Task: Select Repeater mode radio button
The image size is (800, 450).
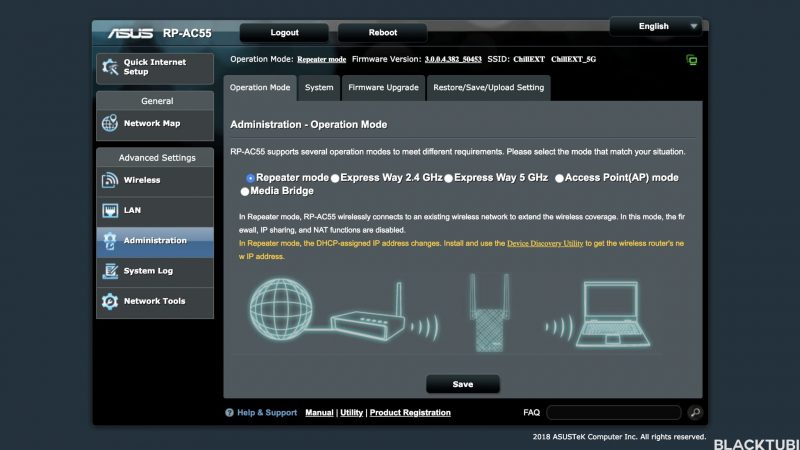Action: coord(250,178)
